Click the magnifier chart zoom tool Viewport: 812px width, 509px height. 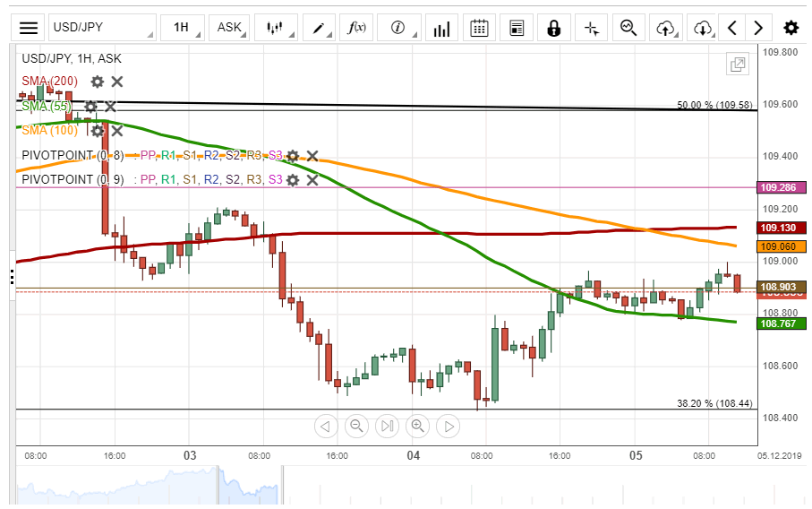(628, 28)
